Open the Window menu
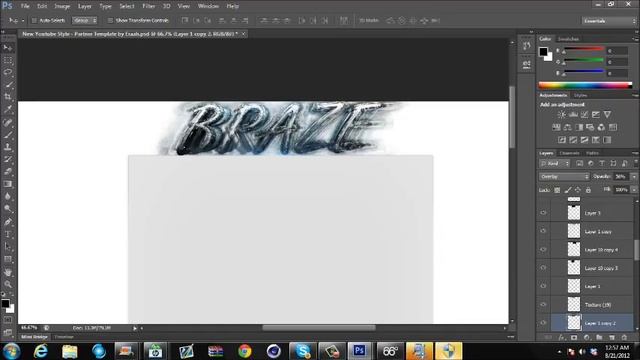This screenshot has width=640, height=360. click(208, 6)
